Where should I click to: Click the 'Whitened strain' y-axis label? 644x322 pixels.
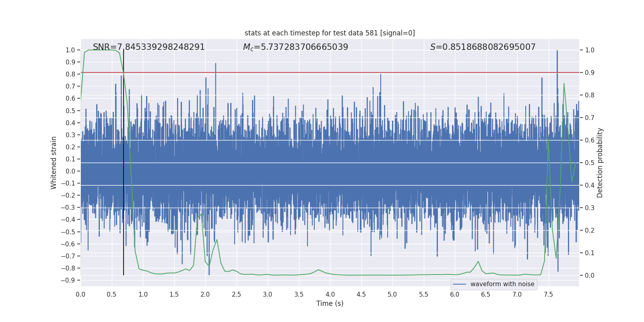pos(54,163)
